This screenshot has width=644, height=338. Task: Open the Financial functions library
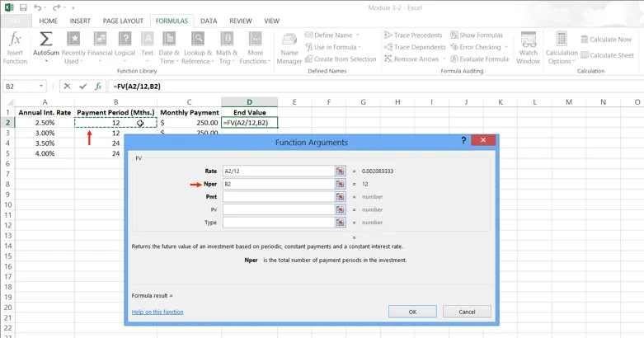point(100,48)
